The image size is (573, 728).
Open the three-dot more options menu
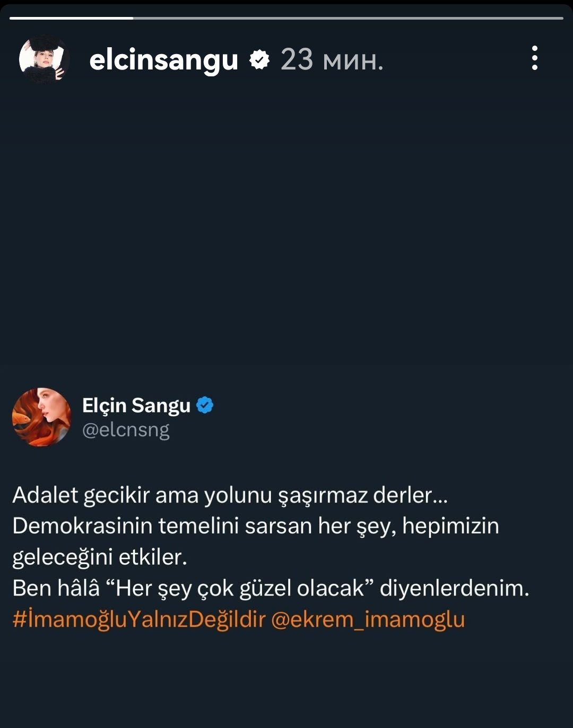535,58
